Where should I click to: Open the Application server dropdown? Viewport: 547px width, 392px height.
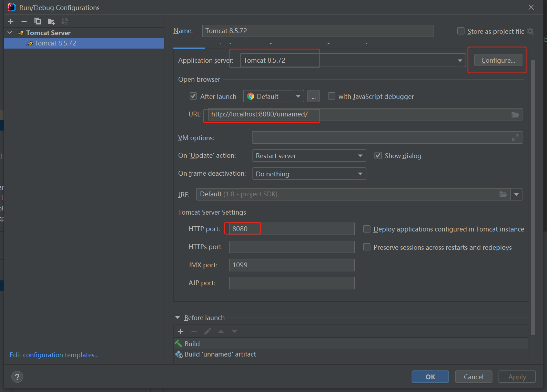tap(353, 60)
